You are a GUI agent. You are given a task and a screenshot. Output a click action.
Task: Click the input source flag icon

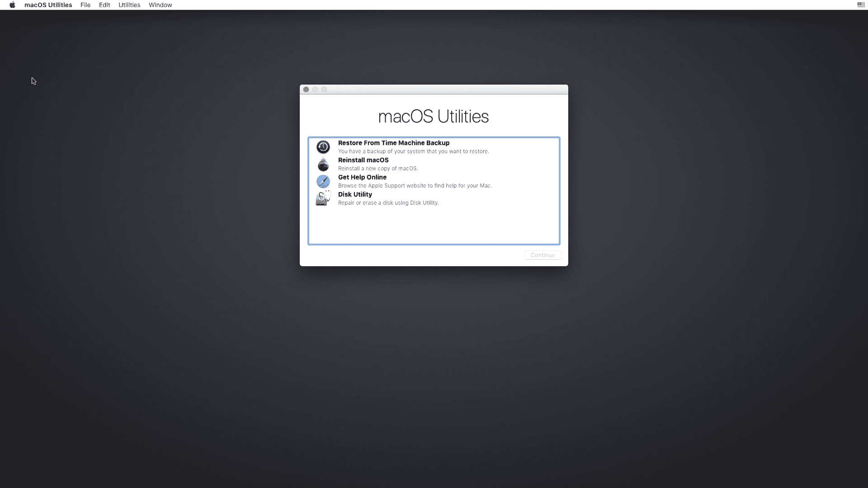point(861,5)
